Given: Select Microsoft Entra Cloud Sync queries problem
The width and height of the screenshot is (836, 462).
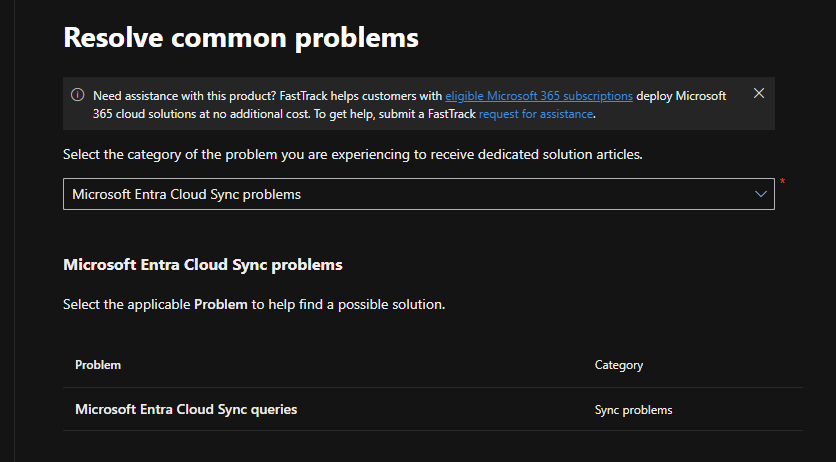Looking at the screenshot, I should click(186, 409).
